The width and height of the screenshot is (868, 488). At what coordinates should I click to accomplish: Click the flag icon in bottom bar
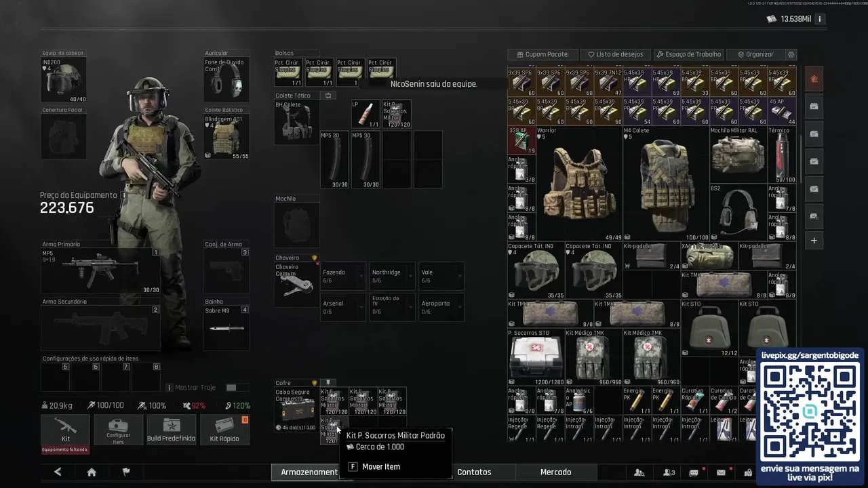click(x=125, y=472)
